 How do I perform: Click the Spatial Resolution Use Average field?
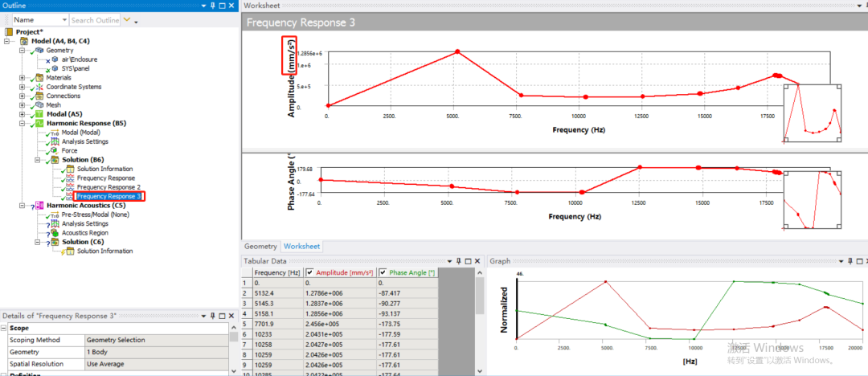click(x=156, y=365)
